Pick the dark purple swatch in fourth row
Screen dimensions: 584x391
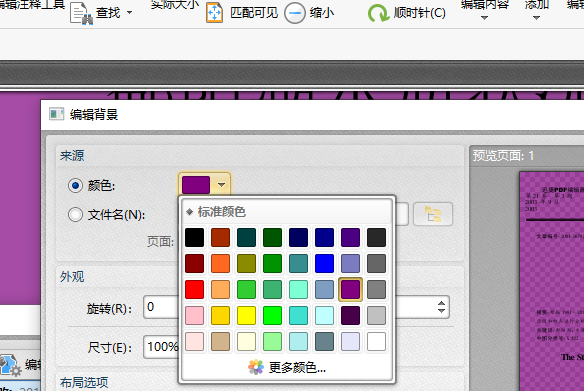tap(350, 316)
